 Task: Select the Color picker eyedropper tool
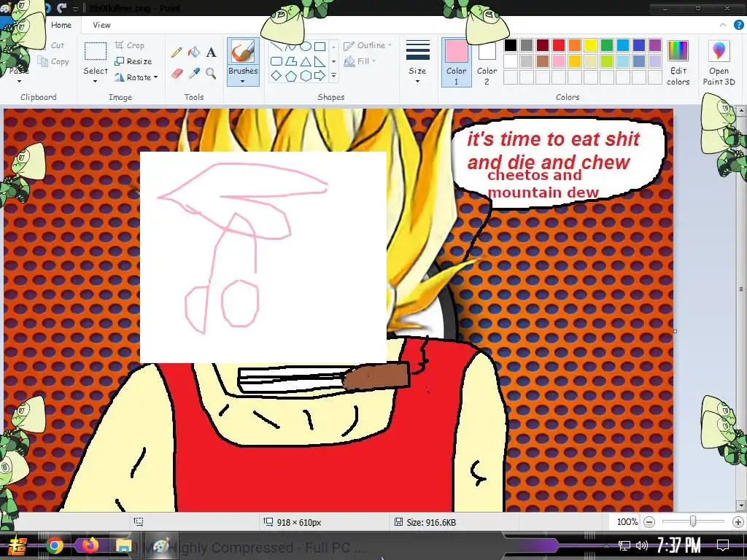[194, 74]
